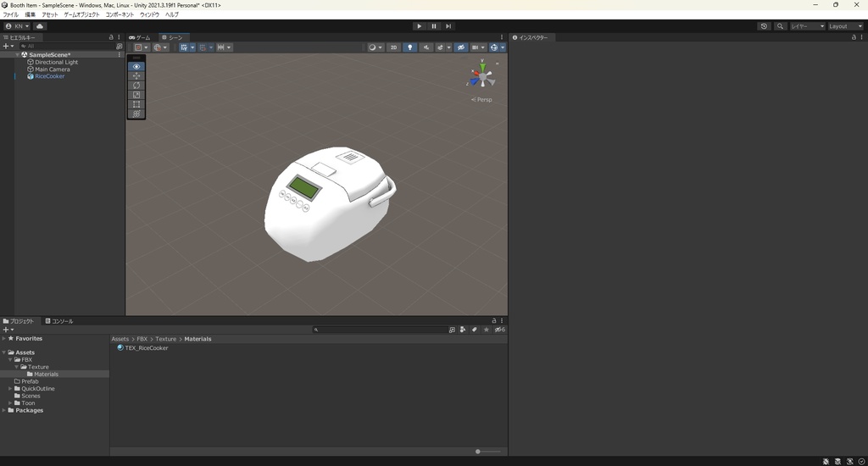Image resolution: width=868 pixels, height=466 pixels.
Task: Adjust Project icon size slider
Action: click(487, 452)
